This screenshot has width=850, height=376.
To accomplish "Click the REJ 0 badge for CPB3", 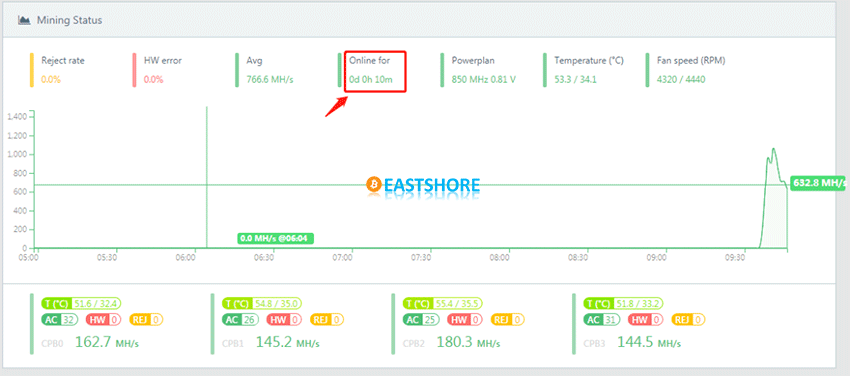I will 688,320.
